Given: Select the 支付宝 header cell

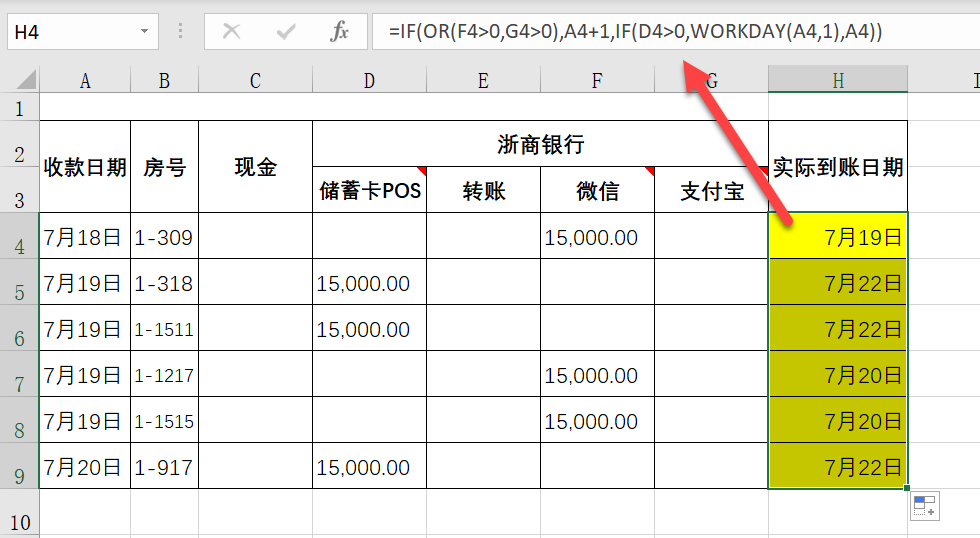Looking at the screenshot, I should [x=711, y=190].
